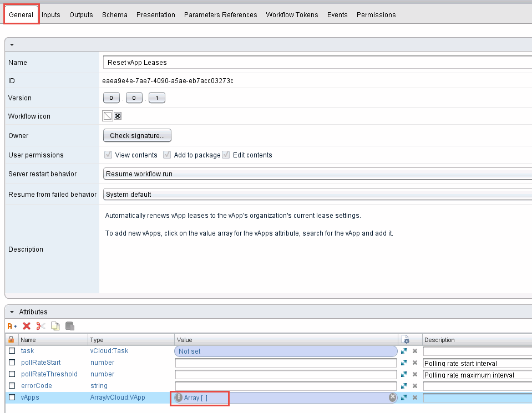Toggle the View contents checkbox

click(x=108, y=155)
